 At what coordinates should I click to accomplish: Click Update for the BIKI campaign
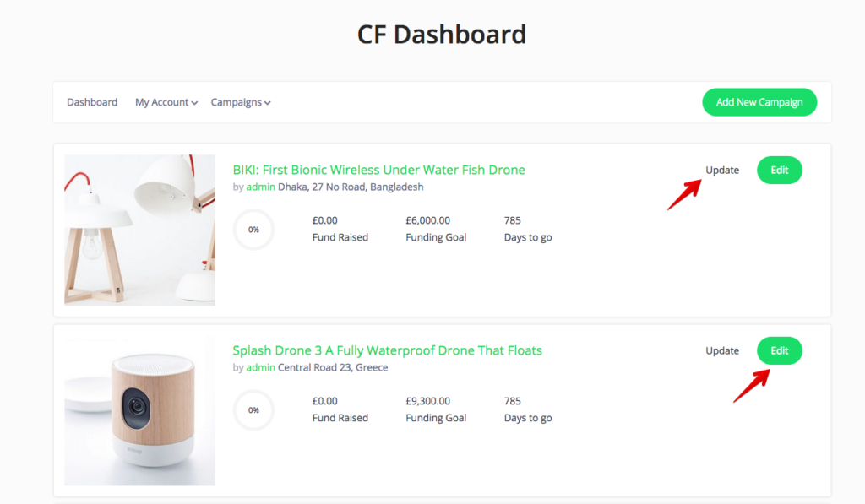click(722, 170)
